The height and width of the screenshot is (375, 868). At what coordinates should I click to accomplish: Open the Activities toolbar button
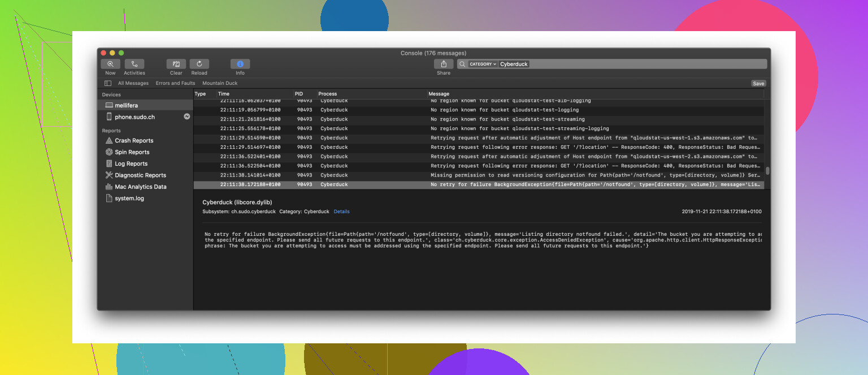pyautogui.click(x=134, y=64)
